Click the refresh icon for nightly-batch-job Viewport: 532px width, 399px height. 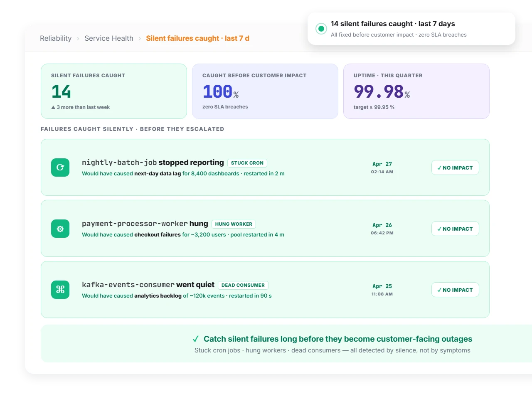pyautogui.click(x=60, y=167)
